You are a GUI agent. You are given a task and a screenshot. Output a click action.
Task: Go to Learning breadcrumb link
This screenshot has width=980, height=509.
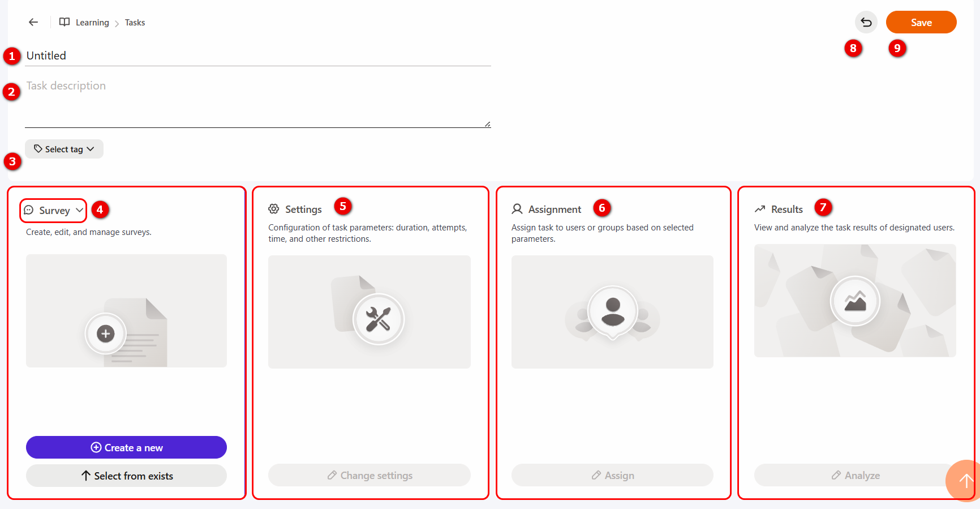click(x=92, y=23)
